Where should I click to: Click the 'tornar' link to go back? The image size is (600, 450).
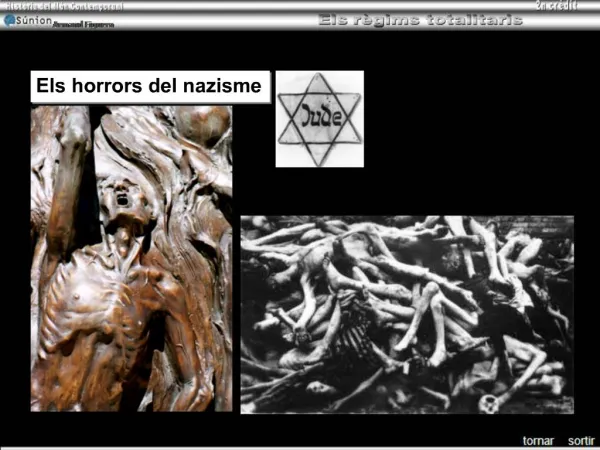click(x=538, y=441)
